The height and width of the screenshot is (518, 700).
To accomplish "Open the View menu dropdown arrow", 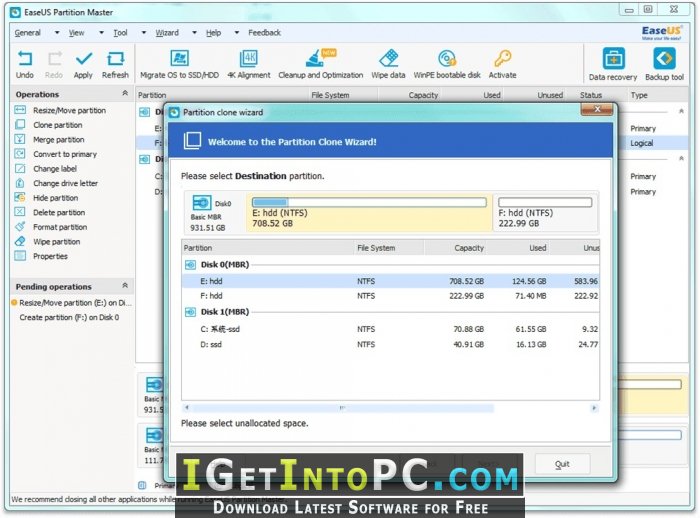I will pyautogui.click(x=101, y=33).
